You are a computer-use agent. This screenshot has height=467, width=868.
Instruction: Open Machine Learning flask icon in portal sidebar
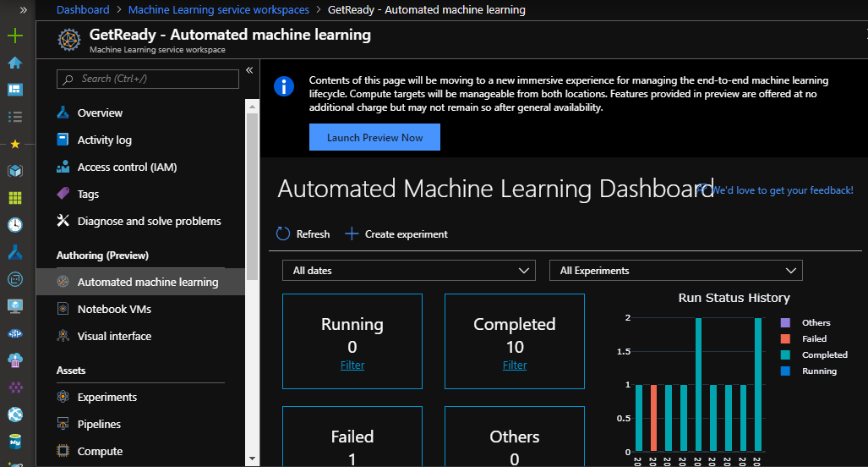click(x=15, y=252)
